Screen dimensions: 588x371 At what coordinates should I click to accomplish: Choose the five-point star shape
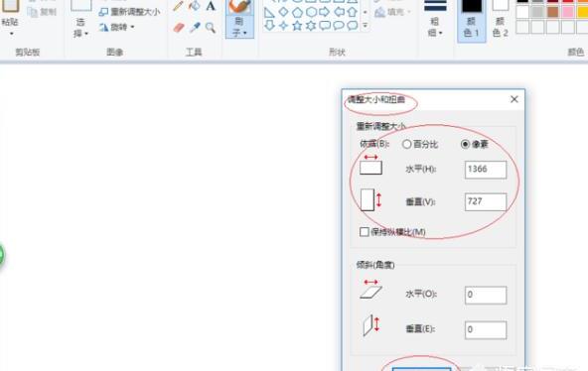point(297,26)
